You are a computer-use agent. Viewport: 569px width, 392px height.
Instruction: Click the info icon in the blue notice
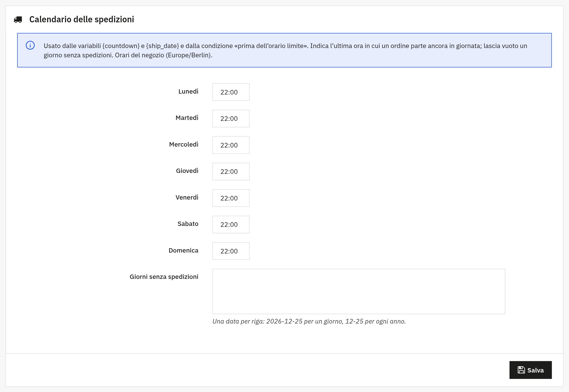(30, 45)
